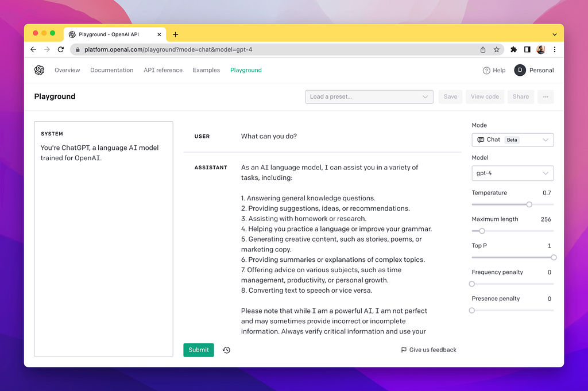Screen dimensions: 588x391
Task: Expand the Model gpt-4 dropdown
Action: pos(513,173)
